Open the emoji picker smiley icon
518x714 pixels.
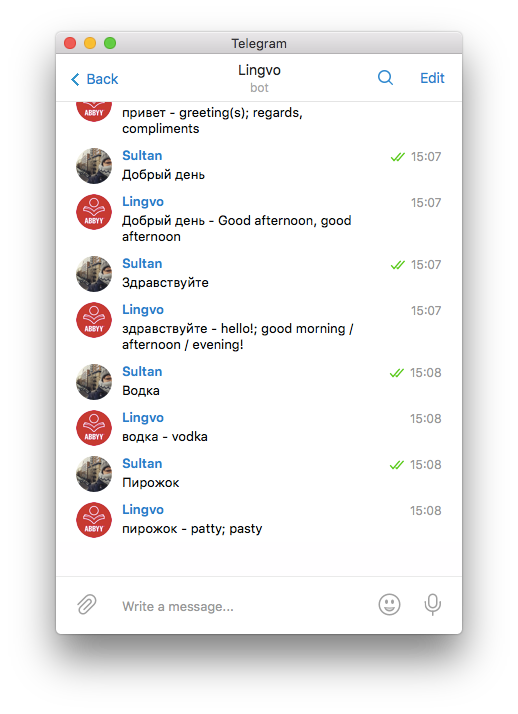[x=389, y=605]
